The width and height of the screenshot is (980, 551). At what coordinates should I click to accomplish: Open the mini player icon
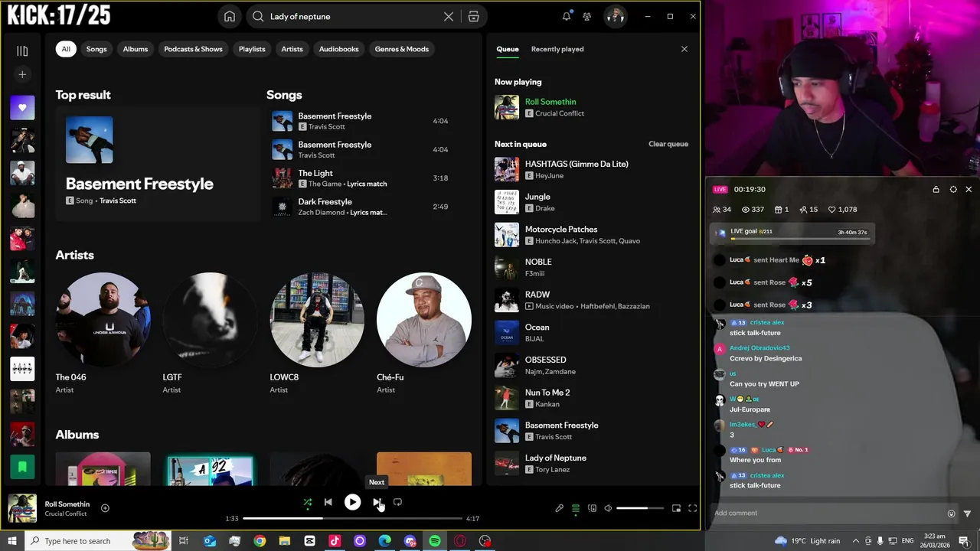click(676, 508)
